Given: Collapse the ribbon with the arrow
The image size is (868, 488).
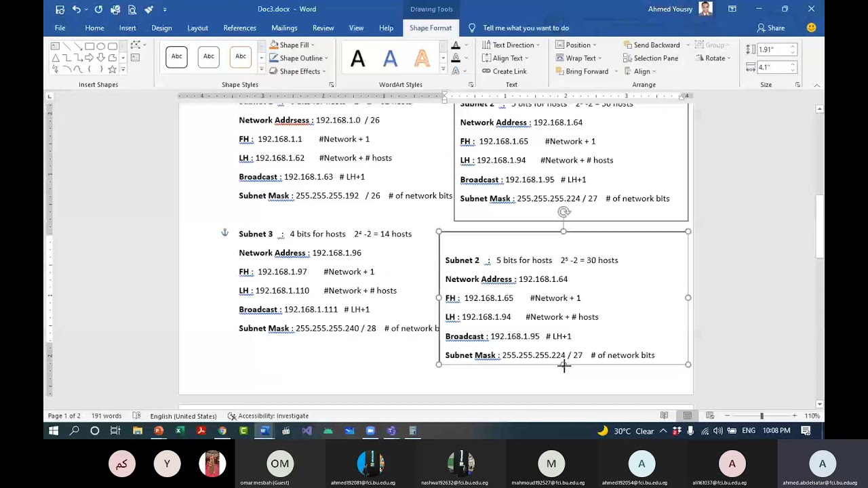Looking at the screenshot, I should click(816, 85).
